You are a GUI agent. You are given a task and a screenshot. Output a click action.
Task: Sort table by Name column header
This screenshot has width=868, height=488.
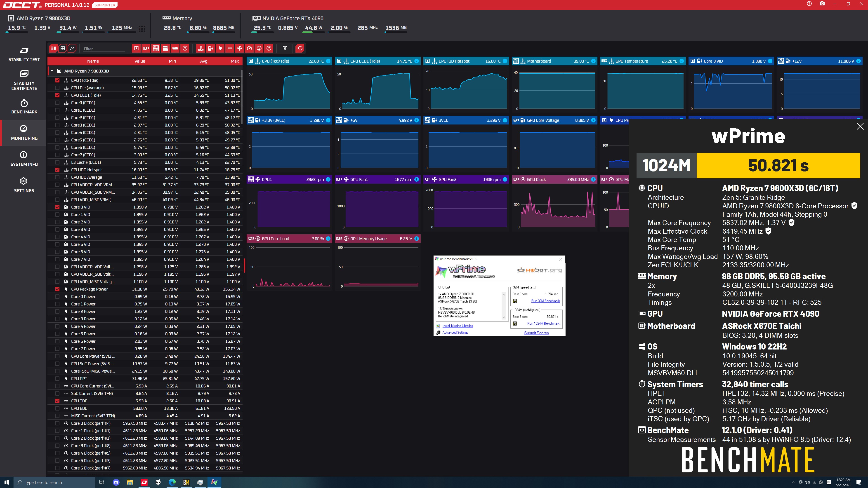[x=93, y=61]
